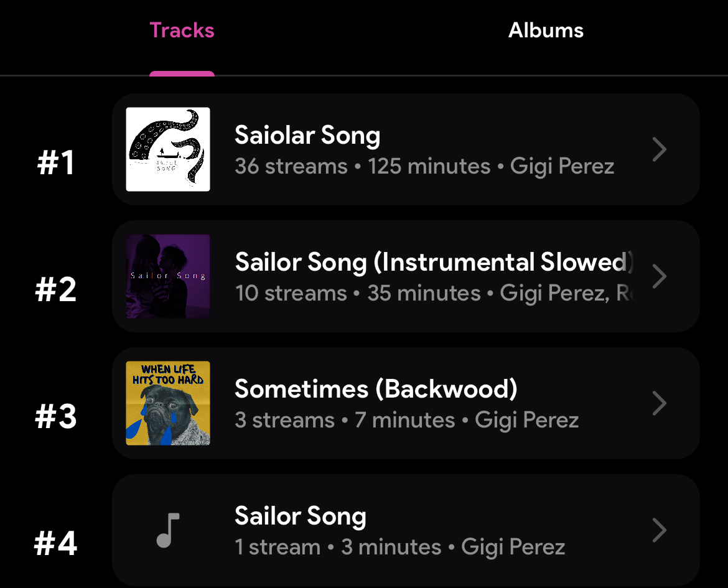Open the Sometimes (Backwood) track title
This screenshot has width=728, height=588.
click(376, 389)
